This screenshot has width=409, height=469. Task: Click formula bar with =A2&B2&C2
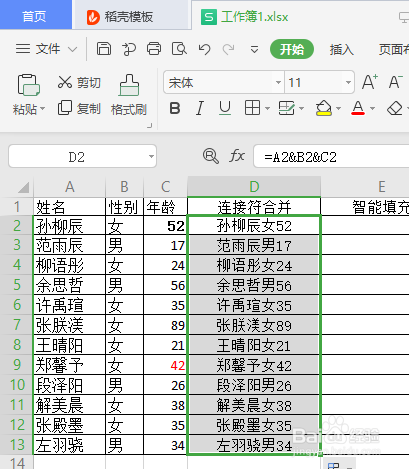click(331, 156)
